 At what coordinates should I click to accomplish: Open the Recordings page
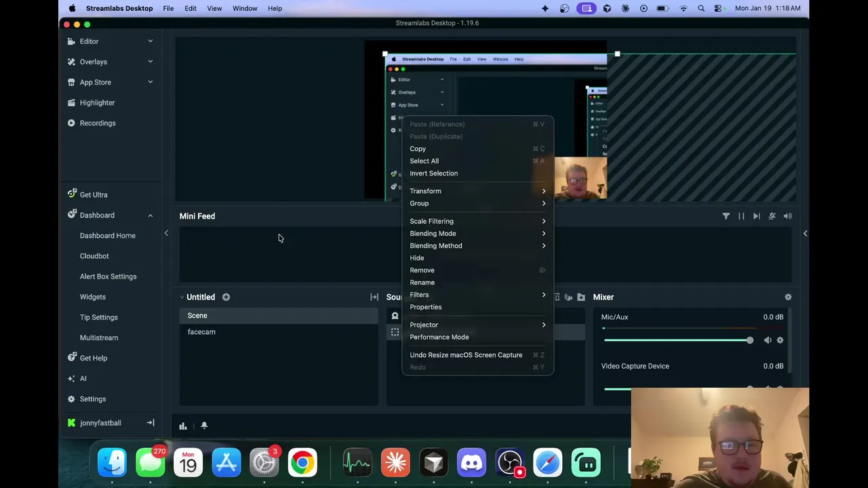click(x=98, y=123)
